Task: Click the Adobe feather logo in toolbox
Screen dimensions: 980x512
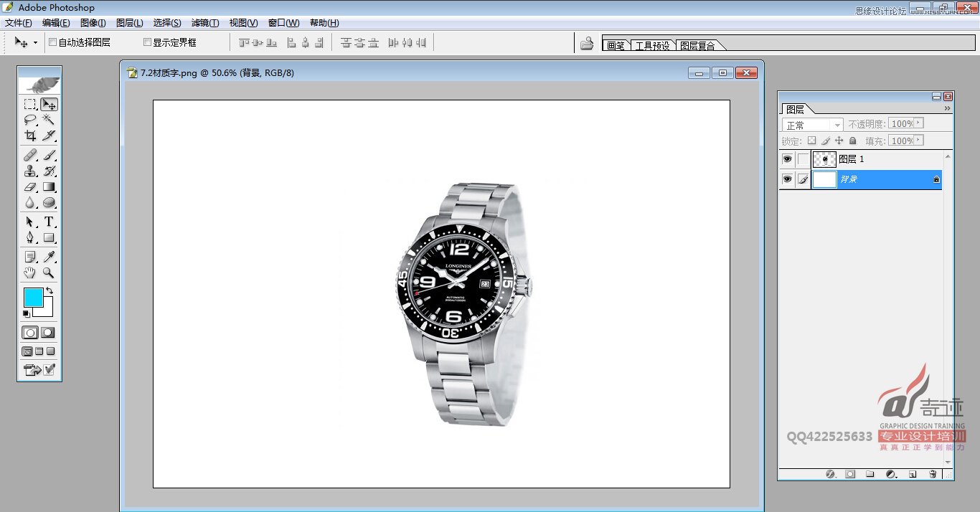Action: (x=39, y=84)
